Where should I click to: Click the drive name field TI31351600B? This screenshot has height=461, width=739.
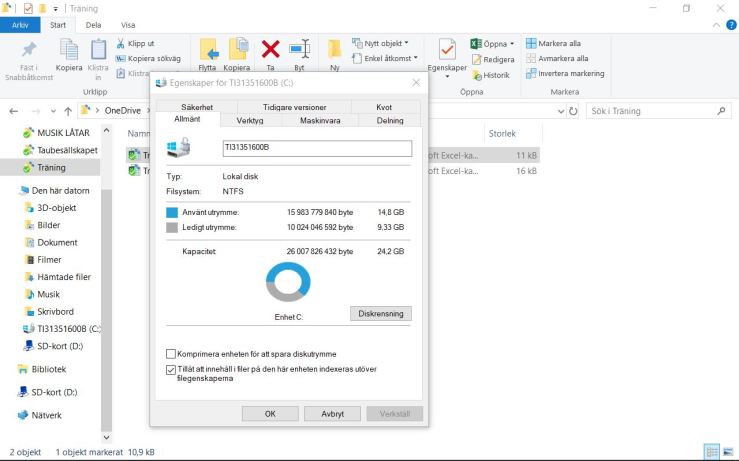coord(316,148)
